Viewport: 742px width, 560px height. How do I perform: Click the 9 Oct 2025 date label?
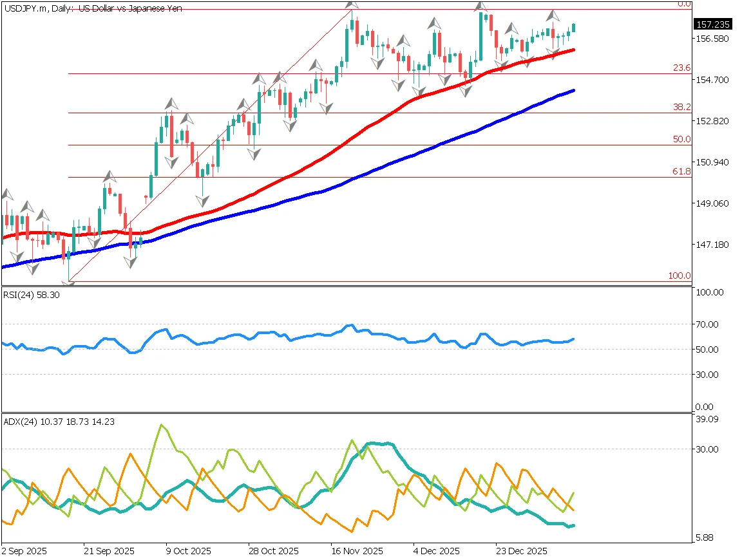(189, 552)
